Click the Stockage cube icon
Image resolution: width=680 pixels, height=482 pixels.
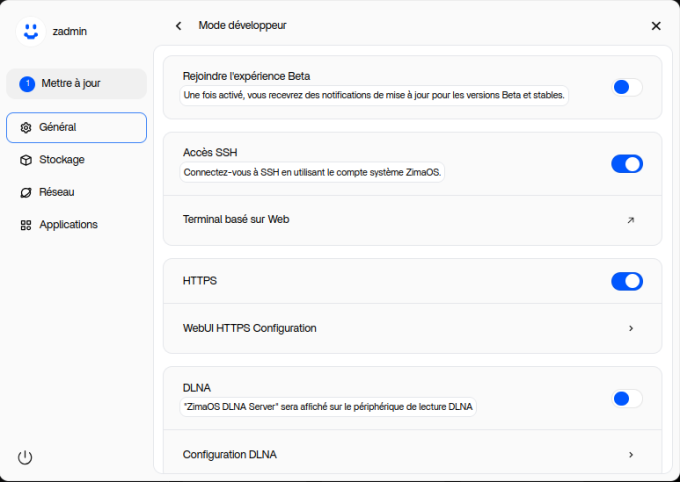pos(26,160)
